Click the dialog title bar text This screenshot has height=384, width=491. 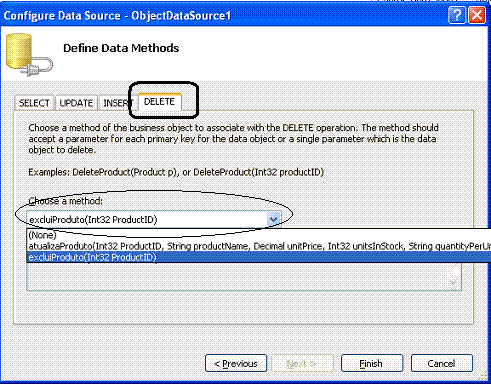coord(117,16)
